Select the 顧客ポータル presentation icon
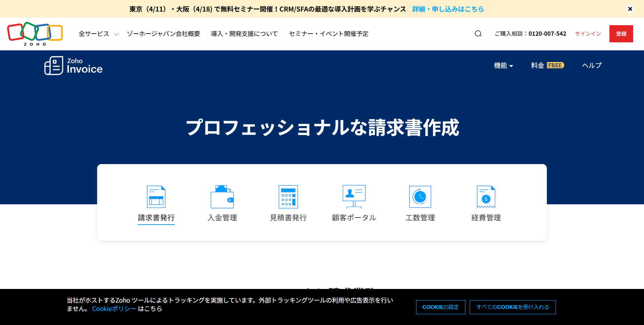Image resolution: width=644 pixels, height=325 pixels. pyautogui.click(x=354, y=197)
